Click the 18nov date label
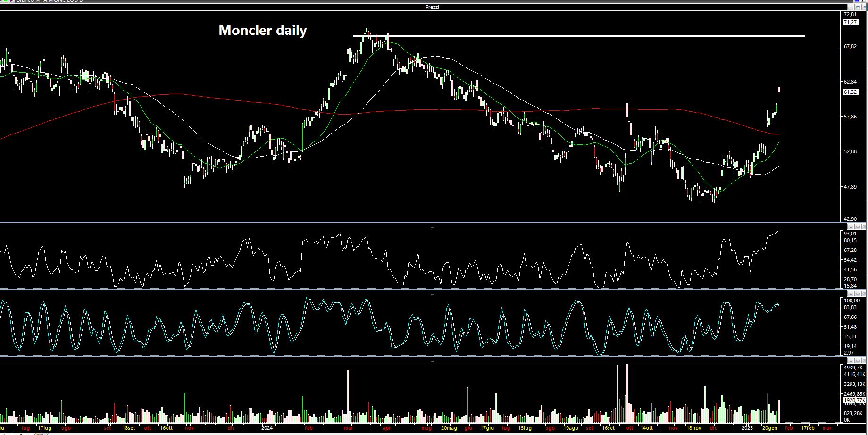The width and height of the screenshot is (868, 435). coord(693,428)
